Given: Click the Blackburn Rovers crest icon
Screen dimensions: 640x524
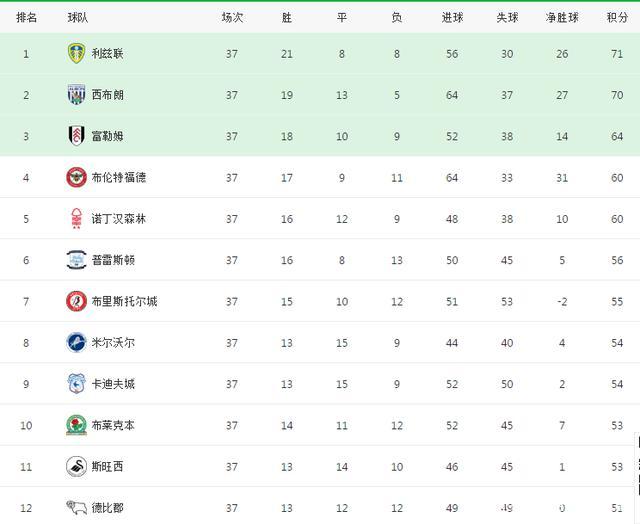Looking at the screenshot, I should point(76,425).
